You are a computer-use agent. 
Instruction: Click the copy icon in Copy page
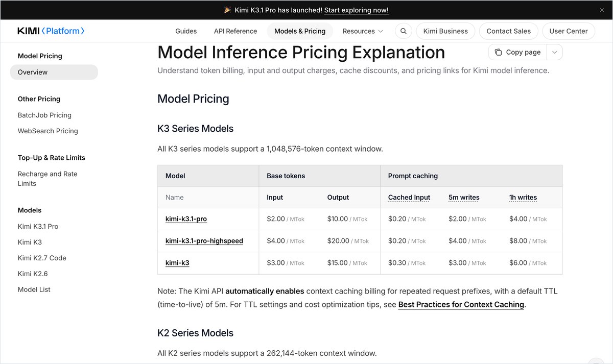click(x=498, y=52)
